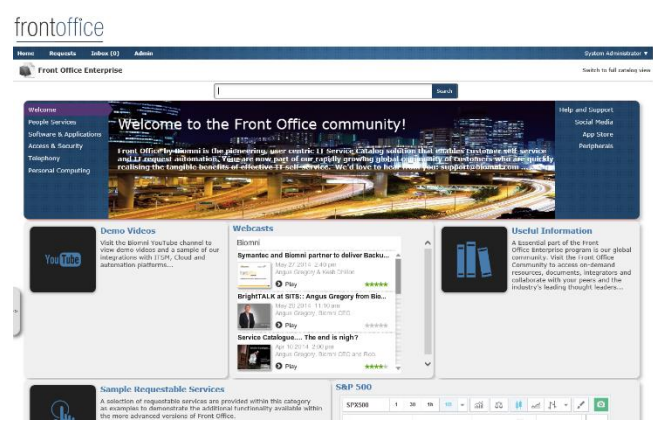653x427 pixels.
Task: Click the Symantec webcast thumbnail
Action: coord(254,275)
